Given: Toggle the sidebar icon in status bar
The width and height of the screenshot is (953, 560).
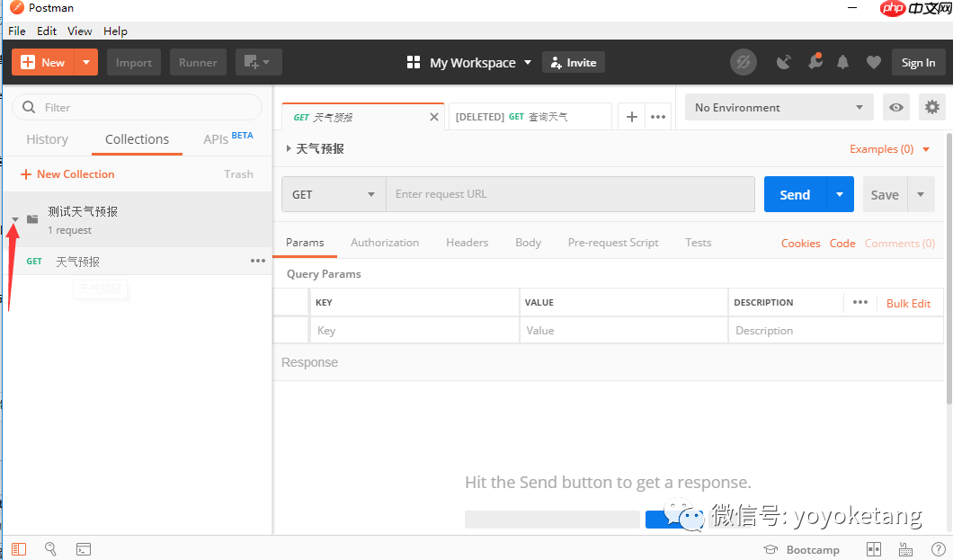Looking at the screenshot, I should (19, 549).
